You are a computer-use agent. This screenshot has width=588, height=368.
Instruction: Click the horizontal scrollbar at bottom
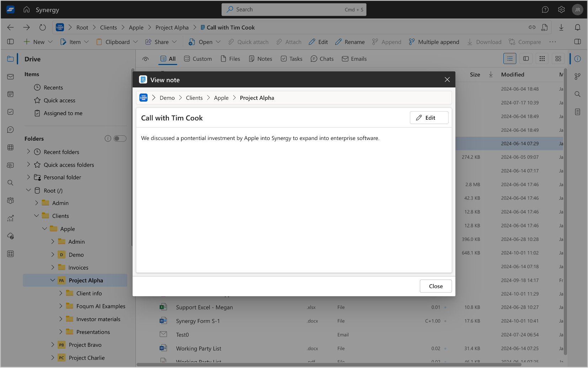point(328,364)
